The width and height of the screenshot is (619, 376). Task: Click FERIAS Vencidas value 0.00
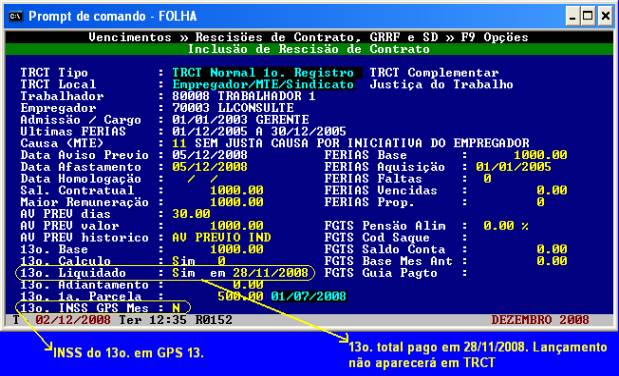552,190
